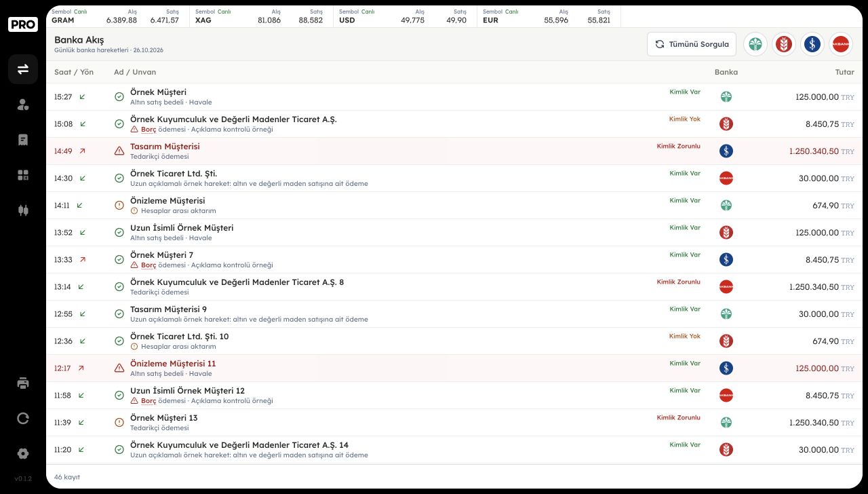Click warning triangle icon of Tasarım Müşterisi 14:49

click(119, 151)
